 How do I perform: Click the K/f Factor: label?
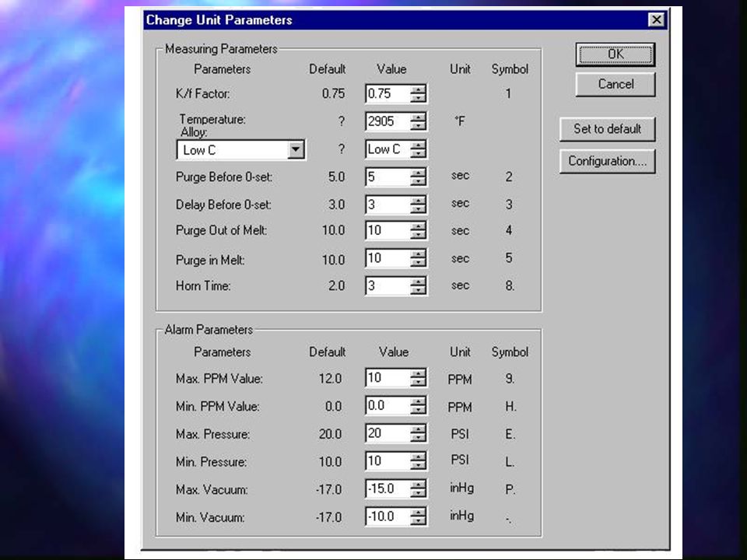202,94
